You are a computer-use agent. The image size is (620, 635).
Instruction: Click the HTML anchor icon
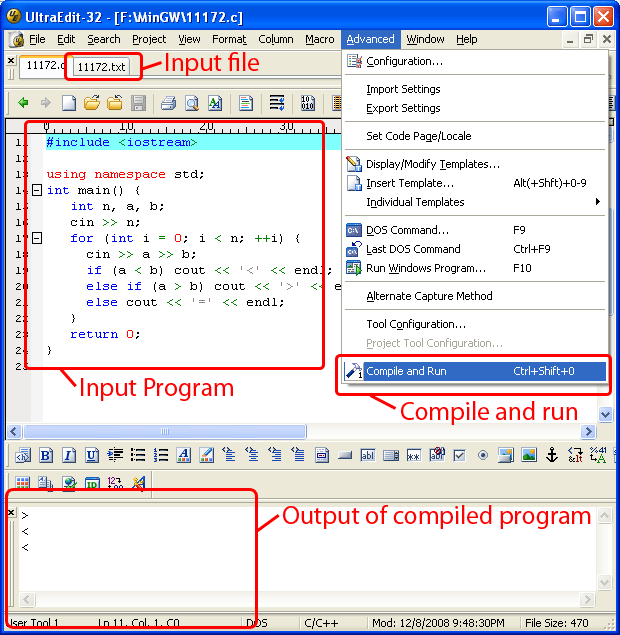[x=552, y=455]
